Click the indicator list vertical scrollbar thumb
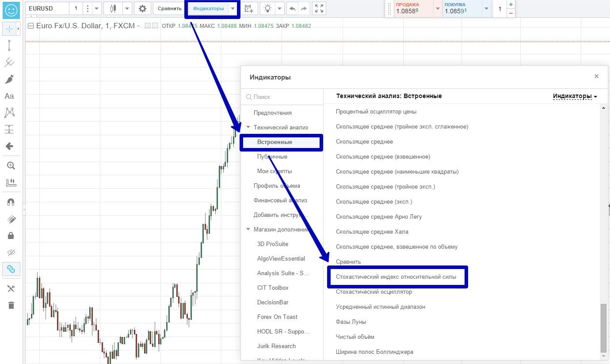610x364 pixels. [604, 327]
